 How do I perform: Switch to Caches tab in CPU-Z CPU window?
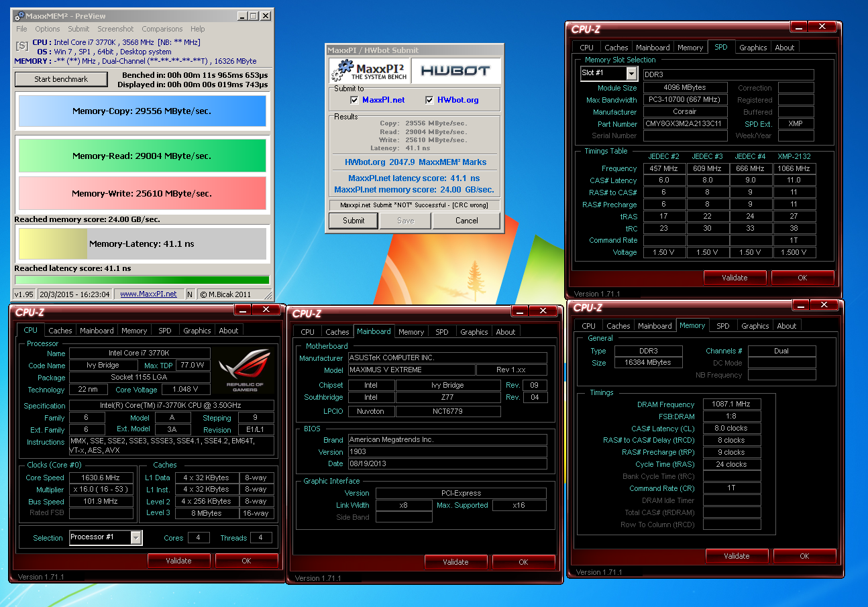[60, 331]
